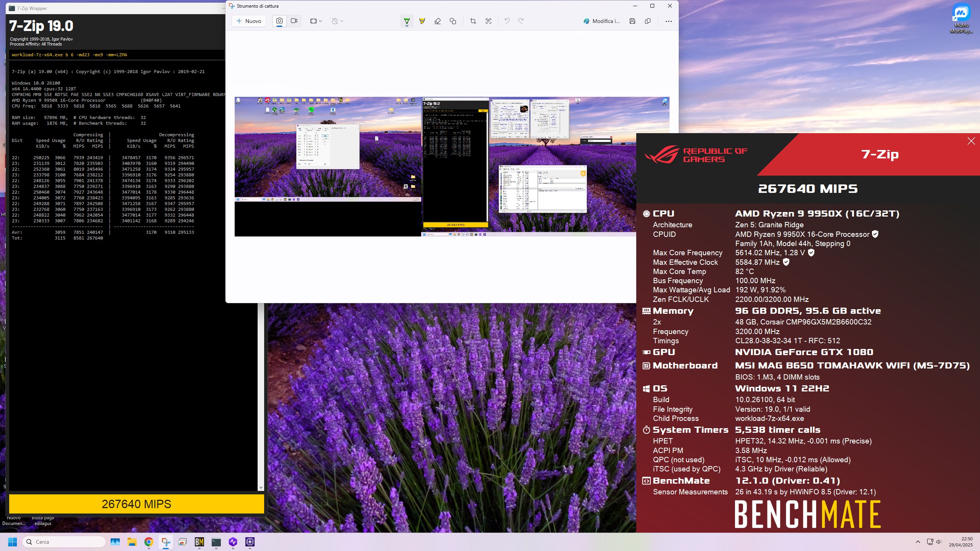
Task: Copy the capture to clipboard
Action: 648,21
